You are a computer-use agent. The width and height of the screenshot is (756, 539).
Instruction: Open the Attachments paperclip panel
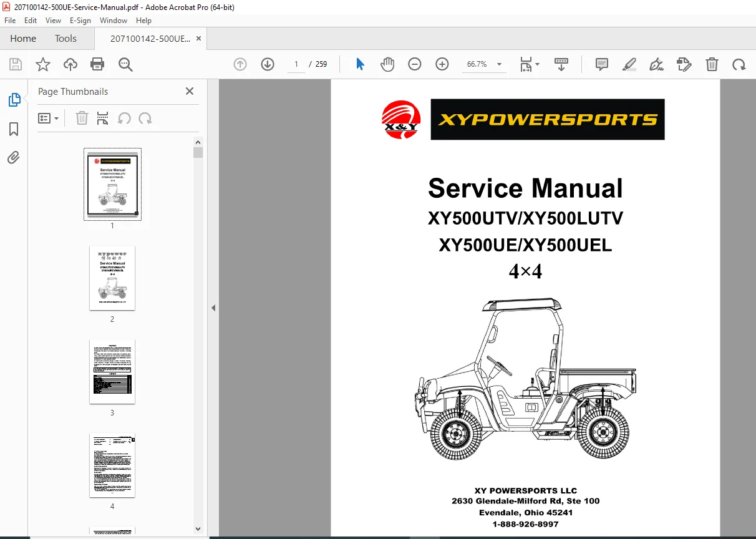14,157
